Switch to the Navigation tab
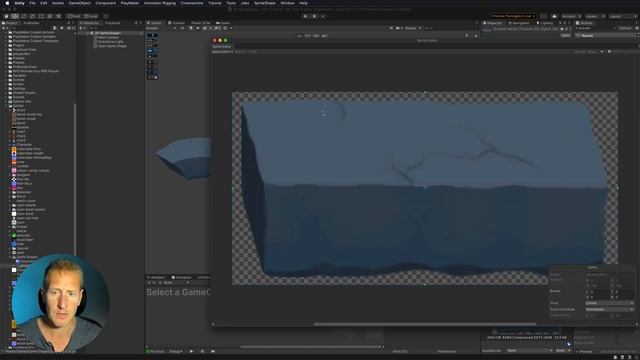Screen dimensions: 640x360 point(519,23)
